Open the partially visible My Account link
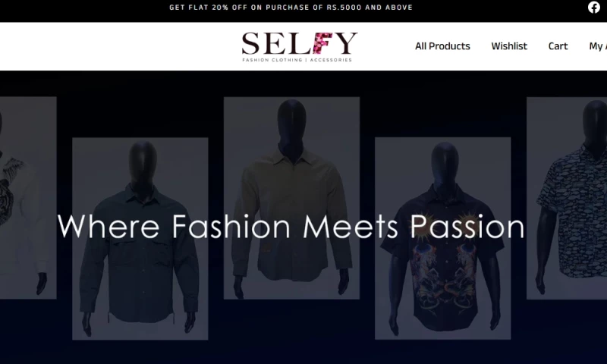The width and height of the screenshot is (607, 364). (598, 46)
